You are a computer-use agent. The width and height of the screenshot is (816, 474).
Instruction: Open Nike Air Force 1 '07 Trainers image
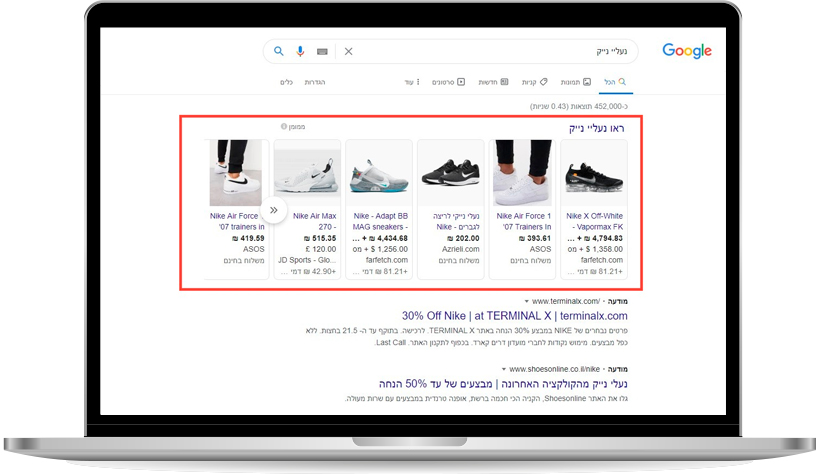[x=522, y=173]
